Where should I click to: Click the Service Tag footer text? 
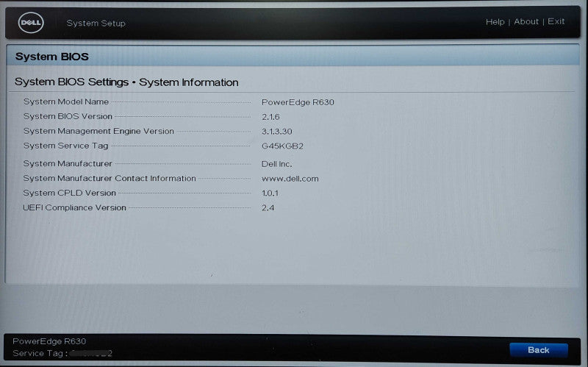(x=62, y=353)
